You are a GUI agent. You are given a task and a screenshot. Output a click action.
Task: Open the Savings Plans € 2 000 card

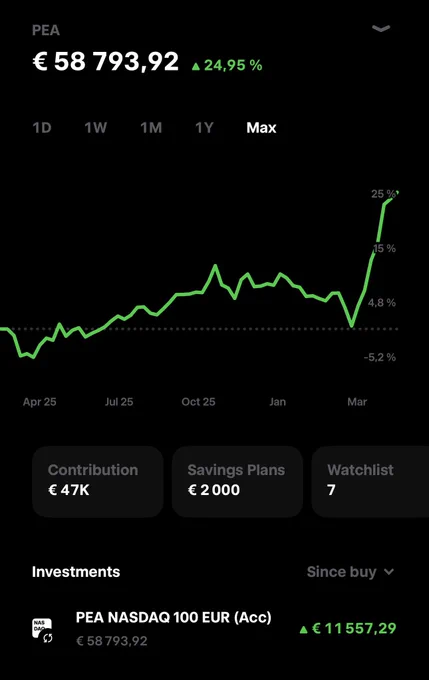237,481
